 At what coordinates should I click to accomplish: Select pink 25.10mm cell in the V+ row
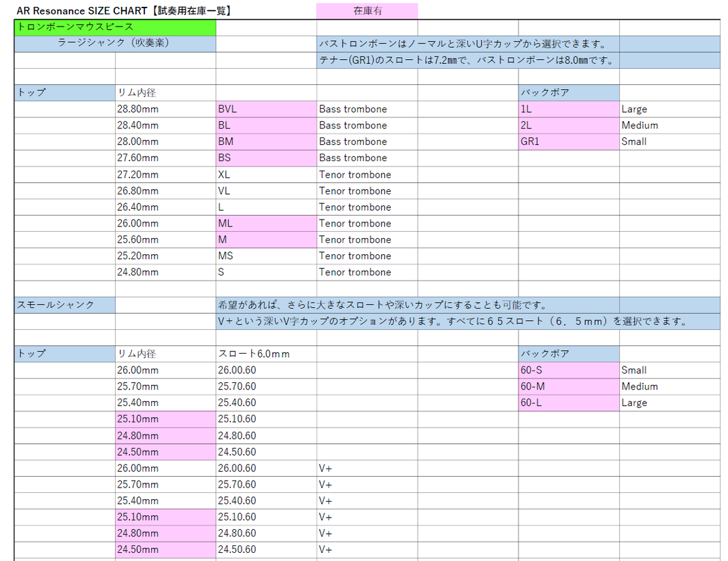click(165, 517)
